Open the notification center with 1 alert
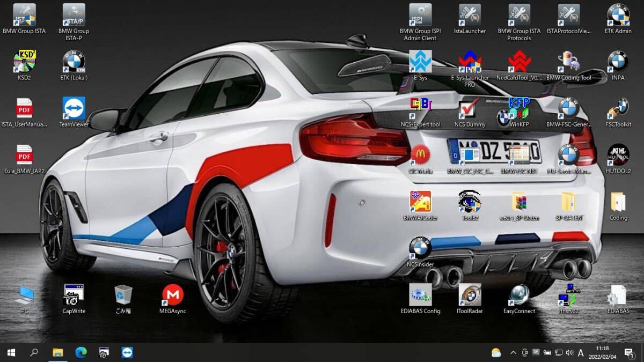This screenshot has width=644, height=362. 628,352
